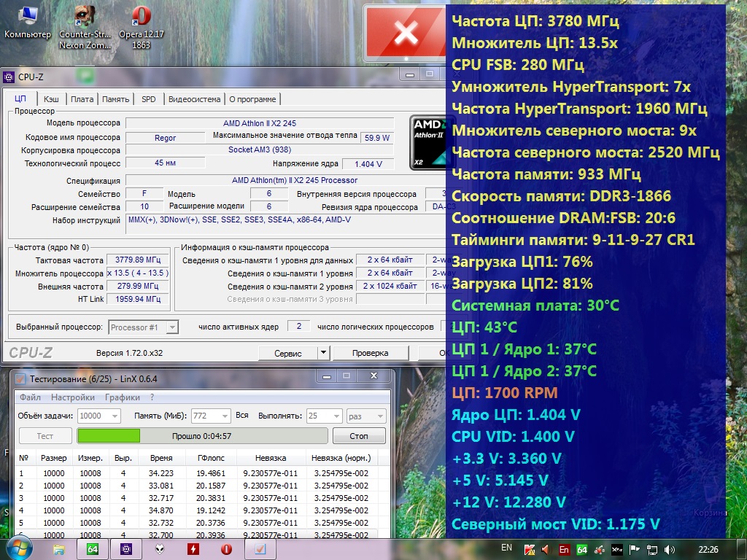Click the LinX title bar icon
This screenshot has height=560, width=747.
pyautogui.click(x=20, y=378)
